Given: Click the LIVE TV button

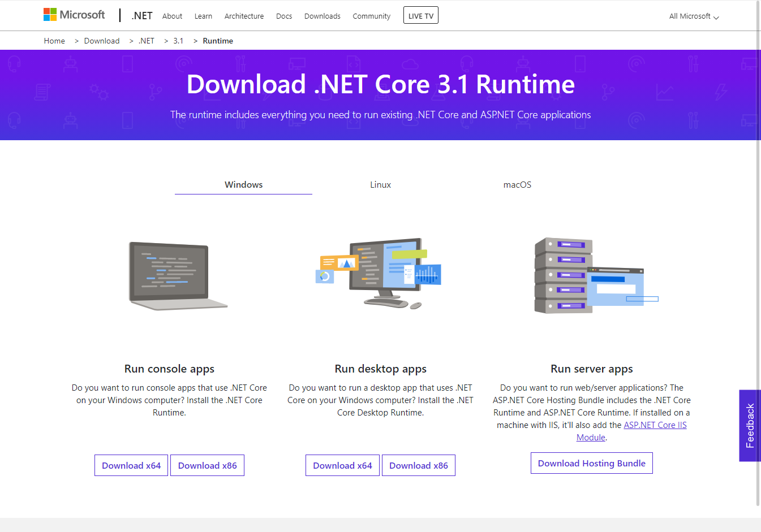Looking at the screenshot, I should tap(421, 16).
